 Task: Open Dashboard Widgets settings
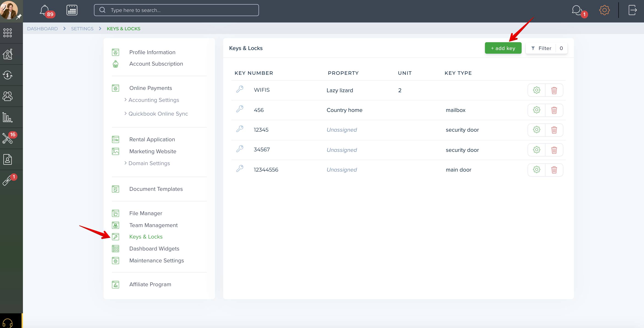(154, 248)
